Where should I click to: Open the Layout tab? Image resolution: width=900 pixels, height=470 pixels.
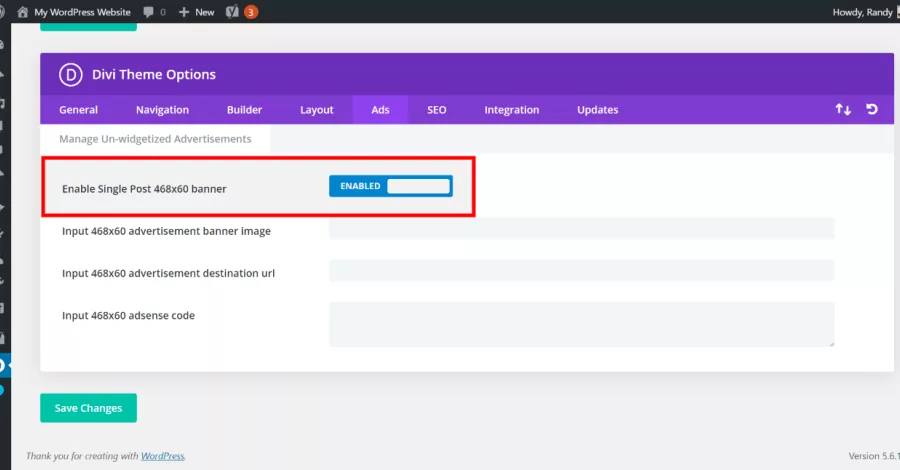coord(317,110)
